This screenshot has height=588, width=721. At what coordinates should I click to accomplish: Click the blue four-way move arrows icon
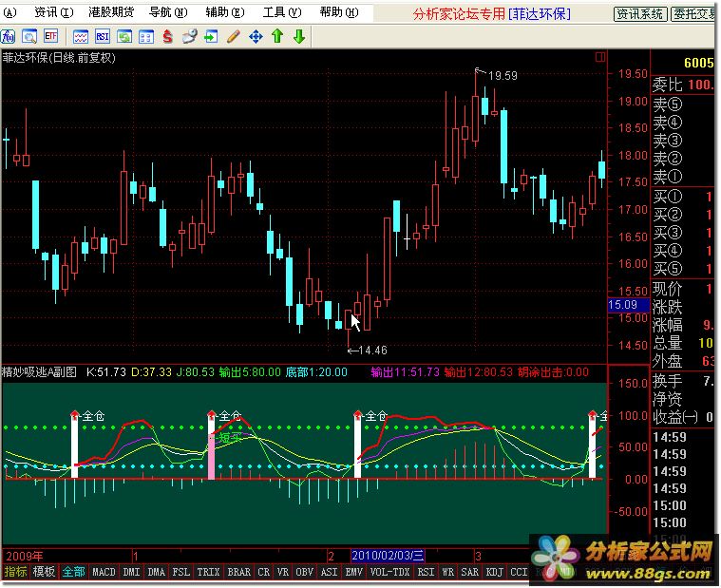click(256, 36)
